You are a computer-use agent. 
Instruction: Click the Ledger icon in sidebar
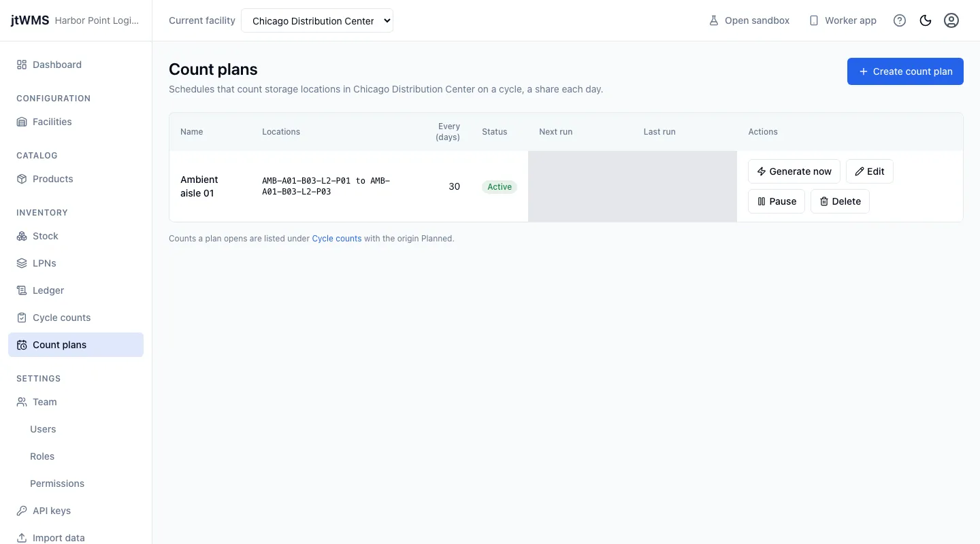coord(22,290)
